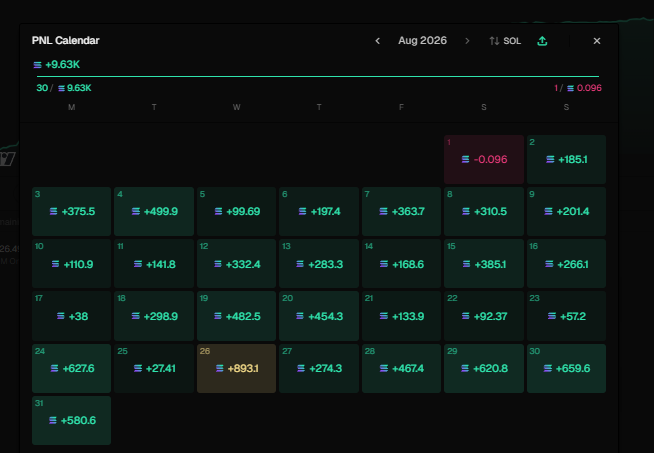
Task: Click the PNL Calendar title
Action: [65, 40]
